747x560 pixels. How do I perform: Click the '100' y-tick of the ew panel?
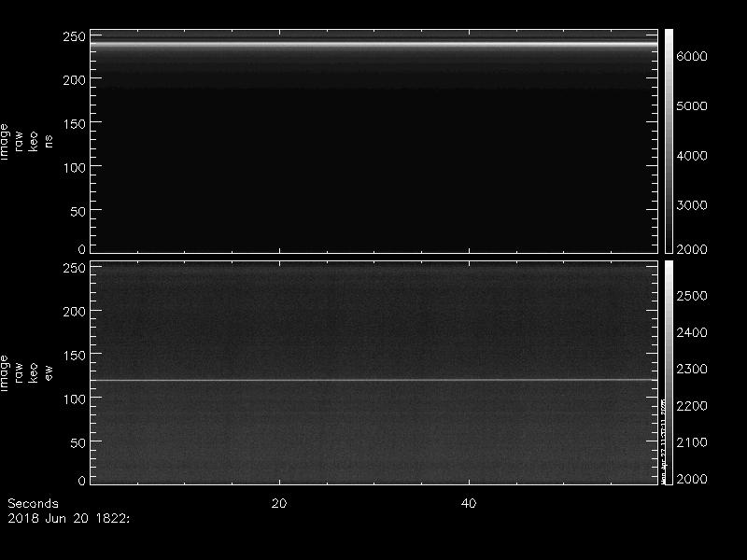[x=75, y=399]
